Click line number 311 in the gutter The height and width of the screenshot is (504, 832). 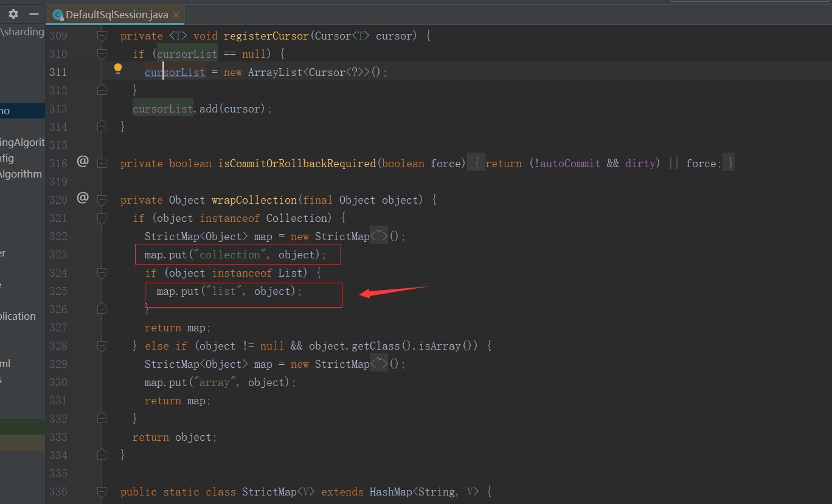coord(58,72)
